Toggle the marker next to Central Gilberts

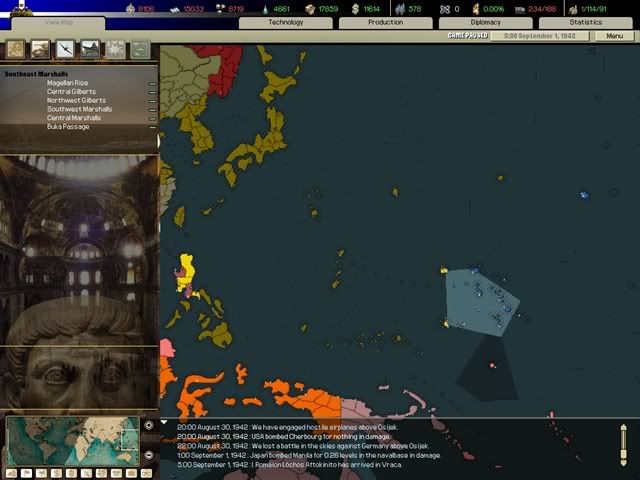point(152,92)
